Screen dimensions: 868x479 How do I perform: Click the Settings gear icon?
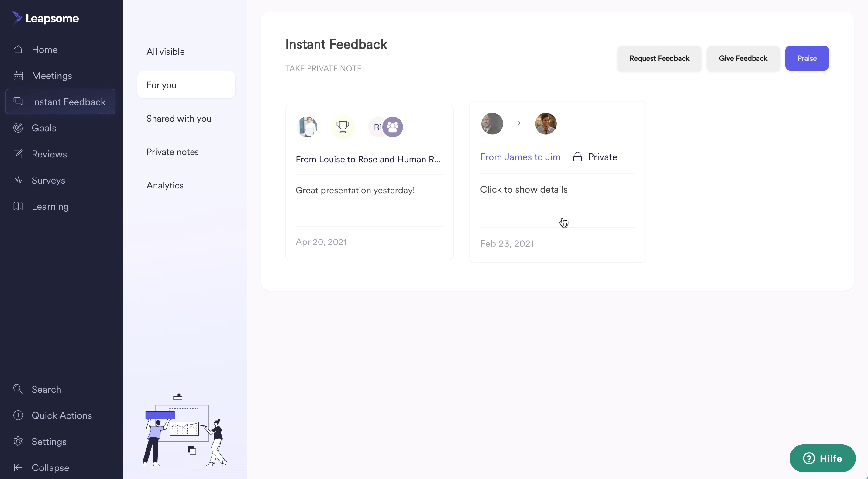(18, 441)
